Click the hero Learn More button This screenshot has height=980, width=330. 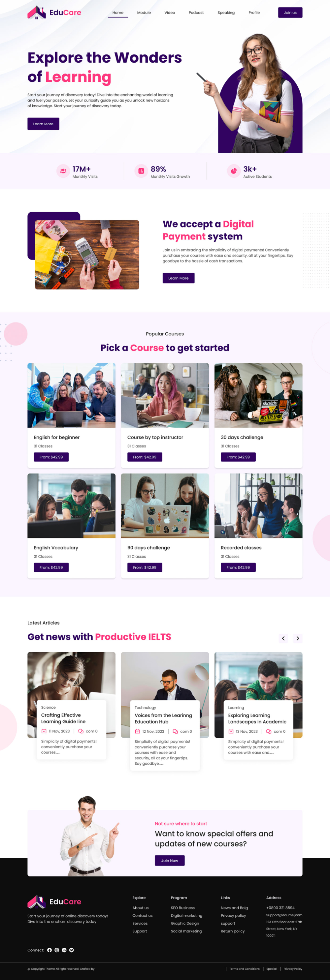pos(43,124)
